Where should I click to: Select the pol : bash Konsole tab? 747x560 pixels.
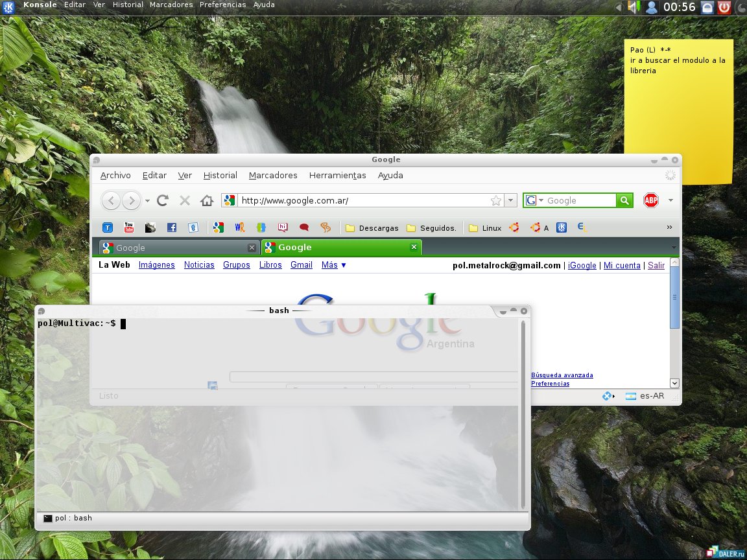click(x=67, y=518)
